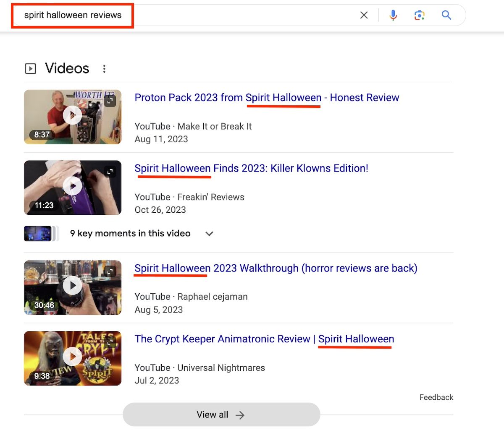Open Spirit Halloween Finds 2023 Killer Klowns link

pos(251,169)
